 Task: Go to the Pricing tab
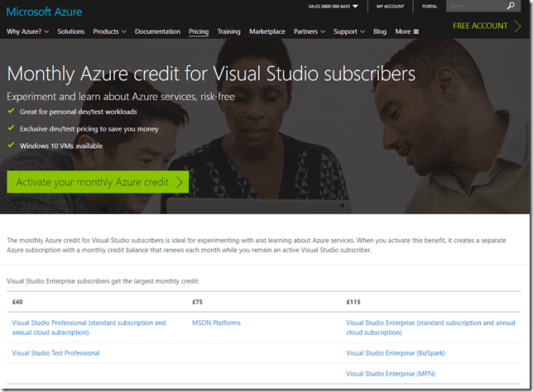(199, 32)
